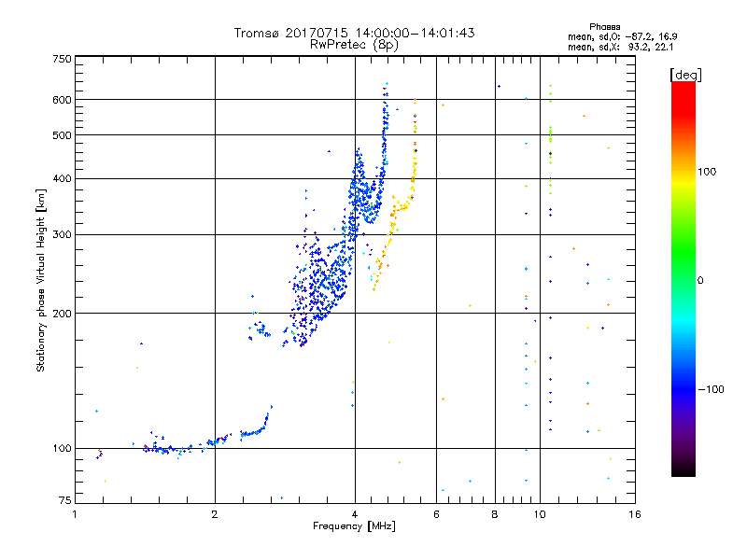Click the 'RwPretec (8p)' subtitle
This screenshot has height=560, width=747.
point(354,45)
